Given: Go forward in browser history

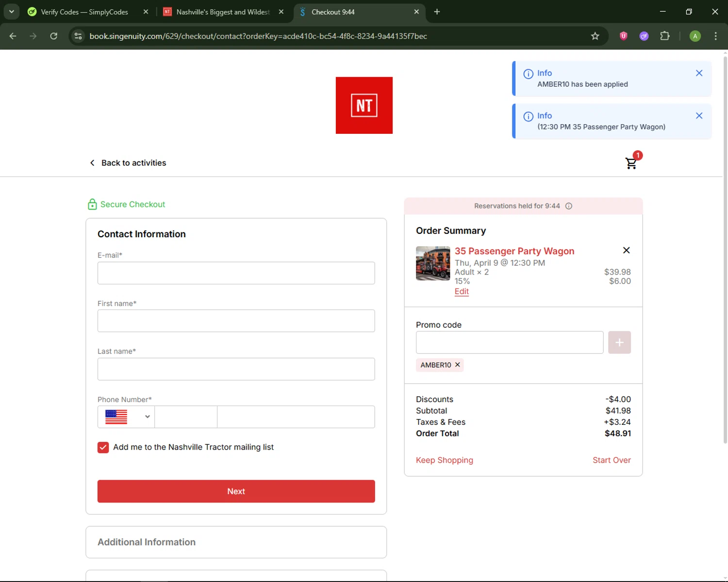Looking at the screenshot, I should (x=33, y=36).
